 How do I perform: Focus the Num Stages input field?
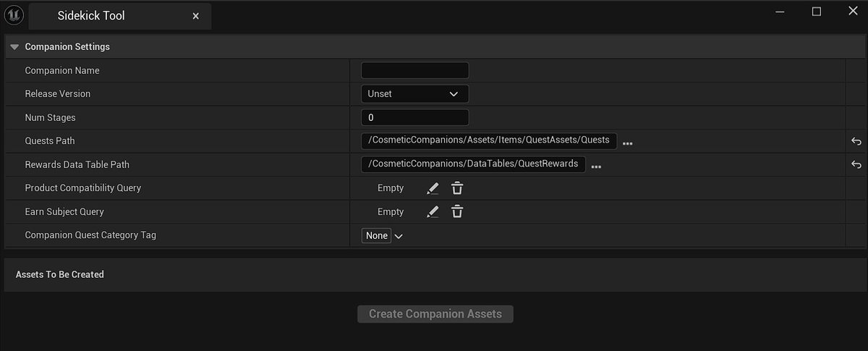[414, 117]
